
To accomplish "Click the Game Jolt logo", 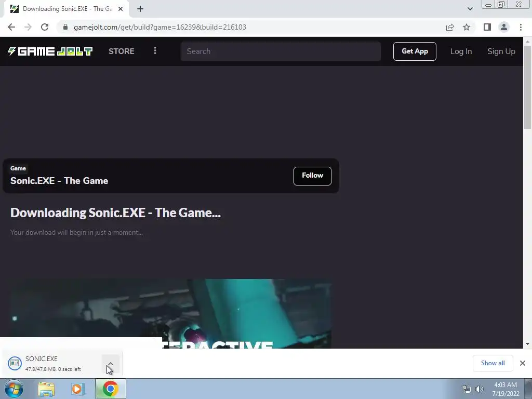I will [50, 51].
